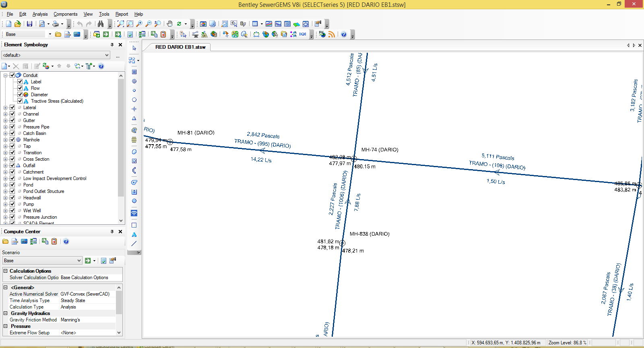Click the Element Symbology tree scrollbar

[121, 148]
